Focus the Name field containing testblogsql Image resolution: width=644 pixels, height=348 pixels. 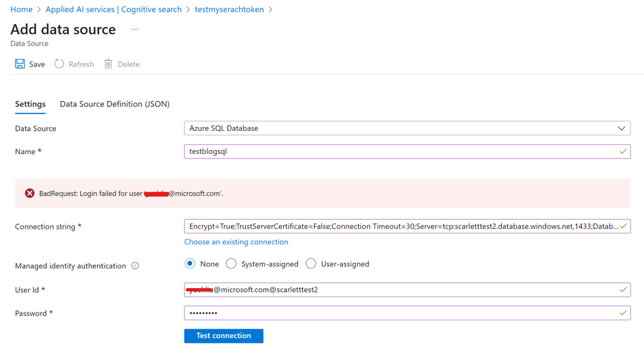click(407, 151)
